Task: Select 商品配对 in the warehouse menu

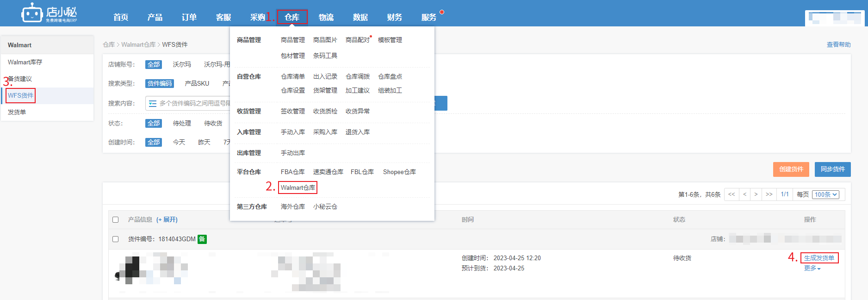Action: (x=358, y=40)
